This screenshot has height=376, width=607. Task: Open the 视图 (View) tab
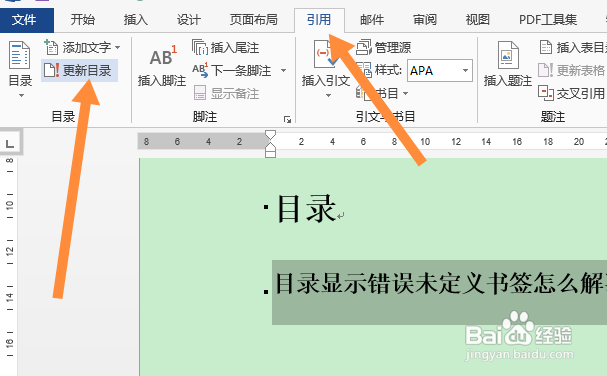pyautogui.click(x=478, y=20)
